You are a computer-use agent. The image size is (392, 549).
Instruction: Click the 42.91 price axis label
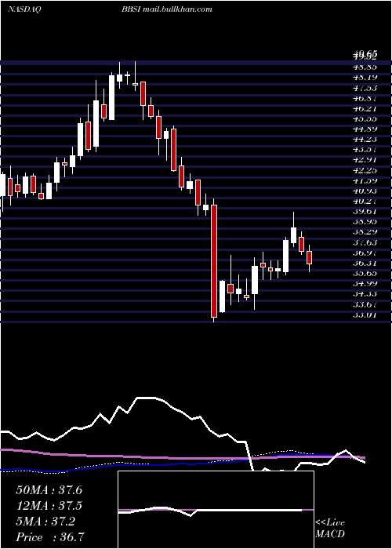pos(365,160)
